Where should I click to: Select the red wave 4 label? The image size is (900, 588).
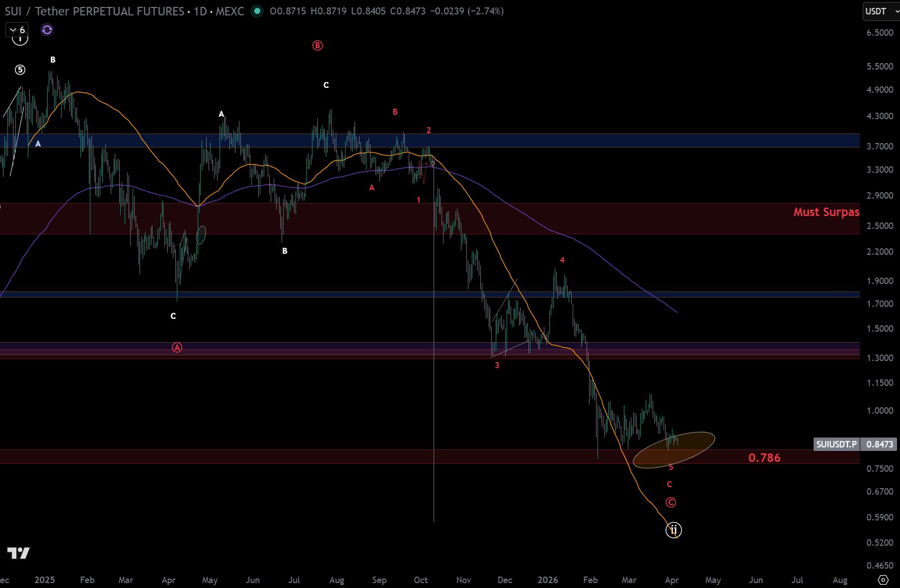562,260
